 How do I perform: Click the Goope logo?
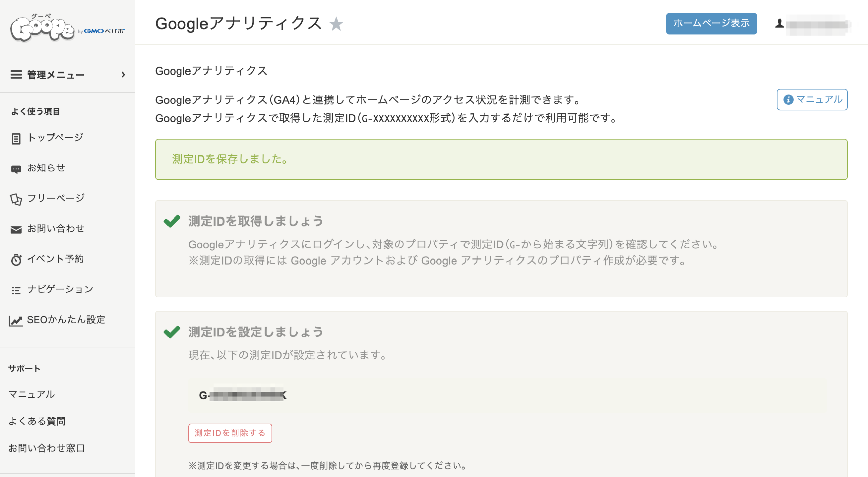coord(42,28)
